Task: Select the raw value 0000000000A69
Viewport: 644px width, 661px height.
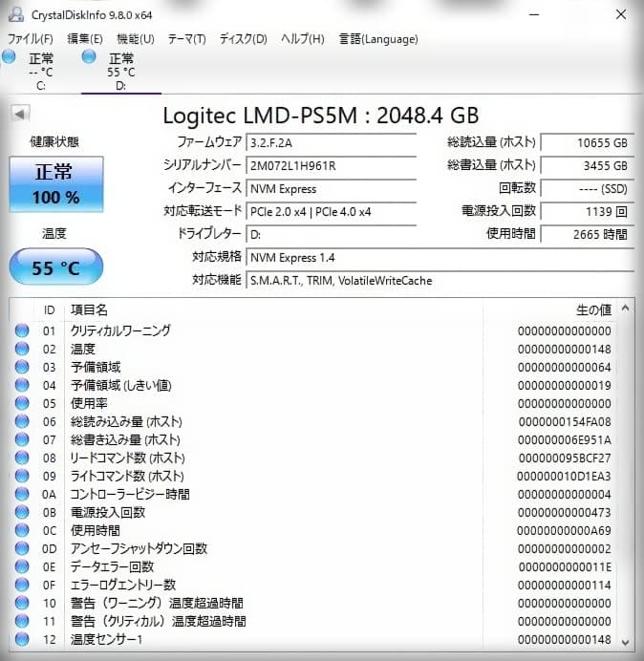Action: click(x=565, y=530)
